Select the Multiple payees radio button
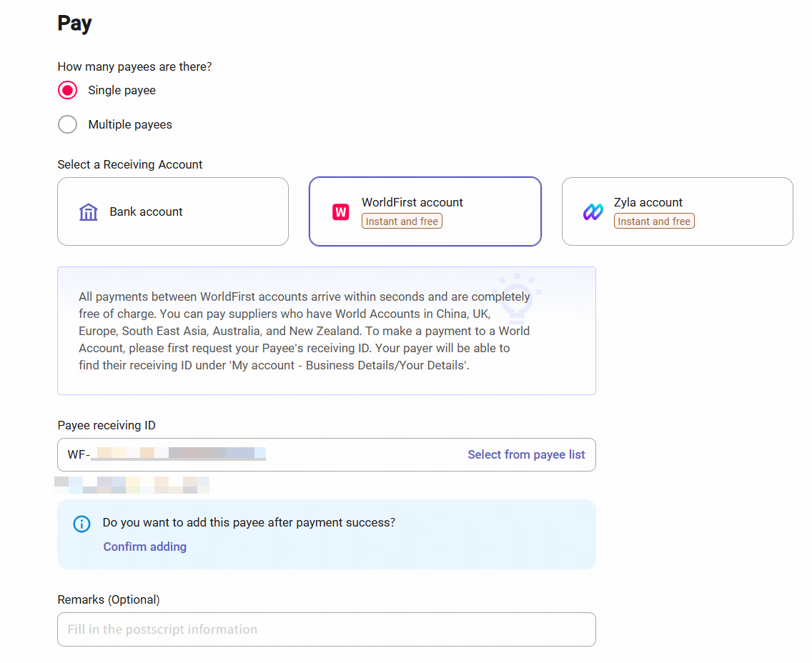 tap(67, 124)
